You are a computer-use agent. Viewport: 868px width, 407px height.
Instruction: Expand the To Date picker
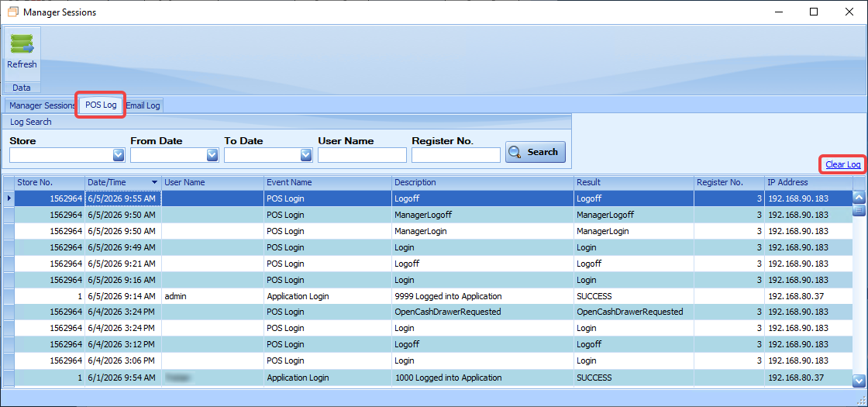coord(306,156)
